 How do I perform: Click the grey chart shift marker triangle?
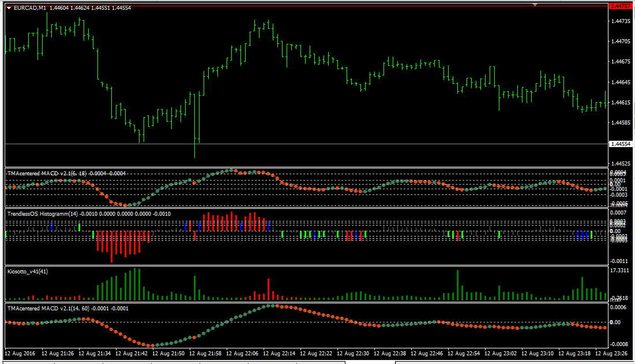click(x=535, y=5)
